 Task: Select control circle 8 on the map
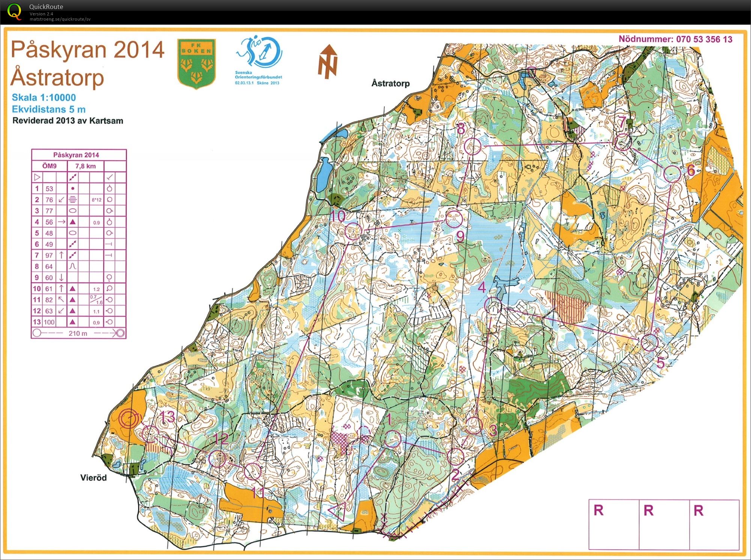[x=473, y=146]
